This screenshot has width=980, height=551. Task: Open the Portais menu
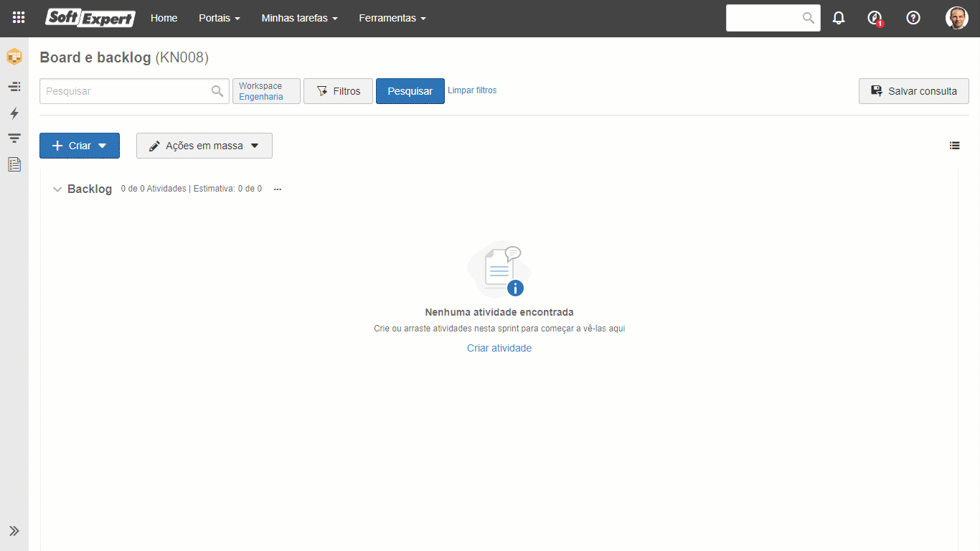[219, 18]
